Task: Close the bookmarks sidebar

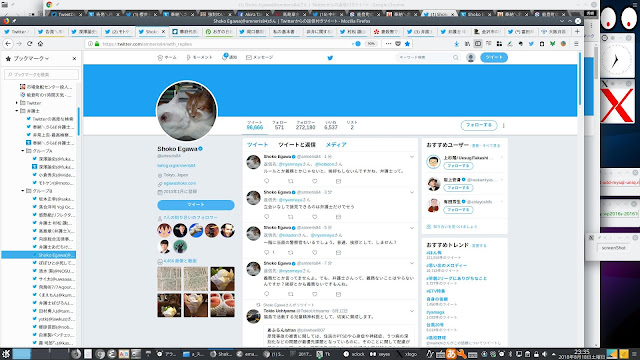Action: (x=74, y=59)
